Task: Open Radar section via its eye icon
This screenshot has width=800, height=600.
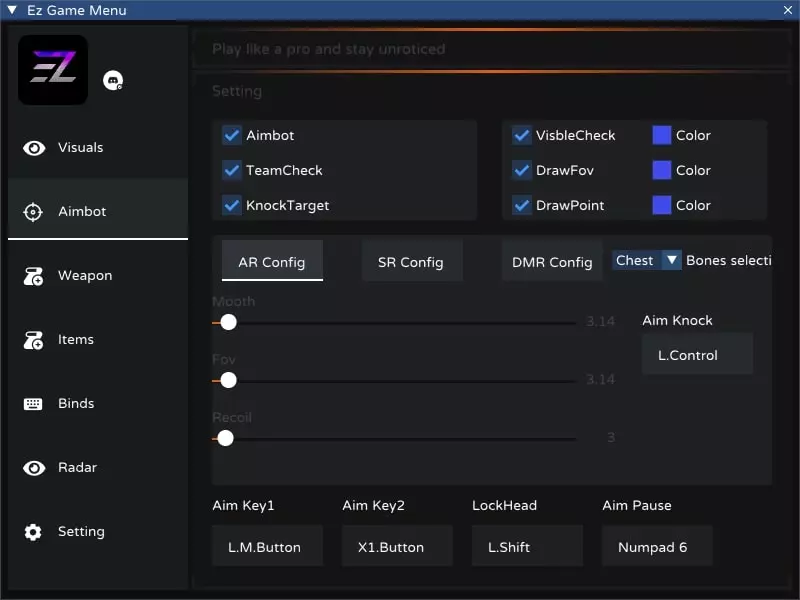Action: point(34,468)
